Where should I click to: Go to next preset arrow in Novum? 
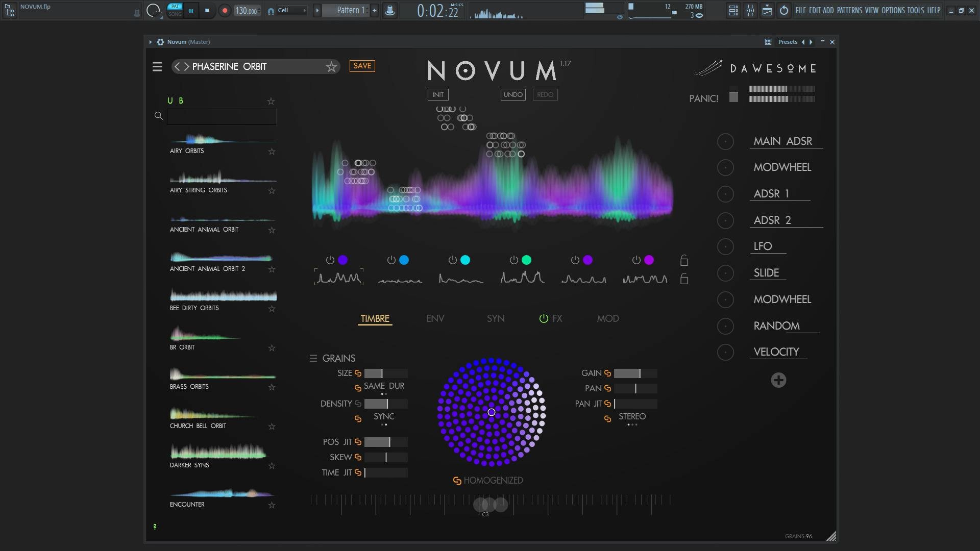[x=186, y=67]
